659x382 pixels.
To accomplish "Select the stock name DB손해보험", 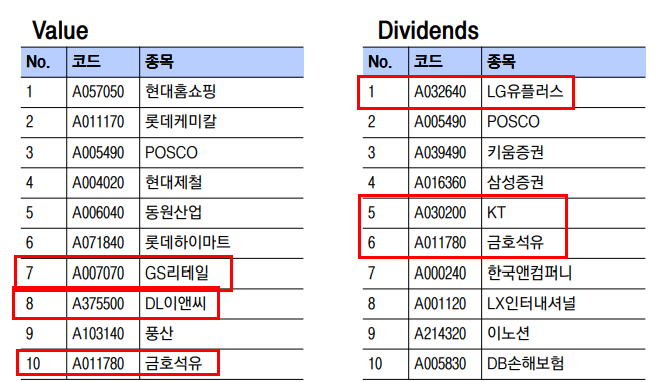I will coord(525,364).
